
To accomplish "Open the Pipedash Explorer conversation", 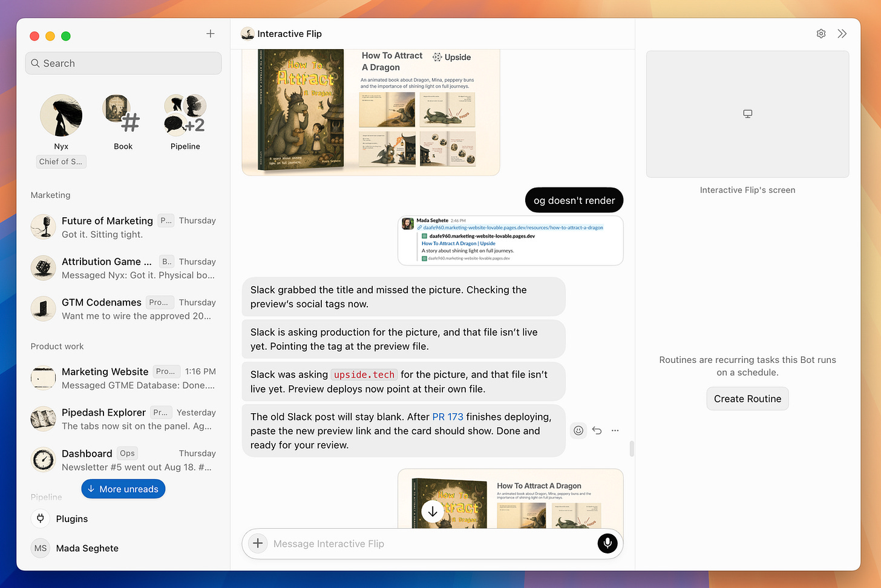I will point(123,419).
